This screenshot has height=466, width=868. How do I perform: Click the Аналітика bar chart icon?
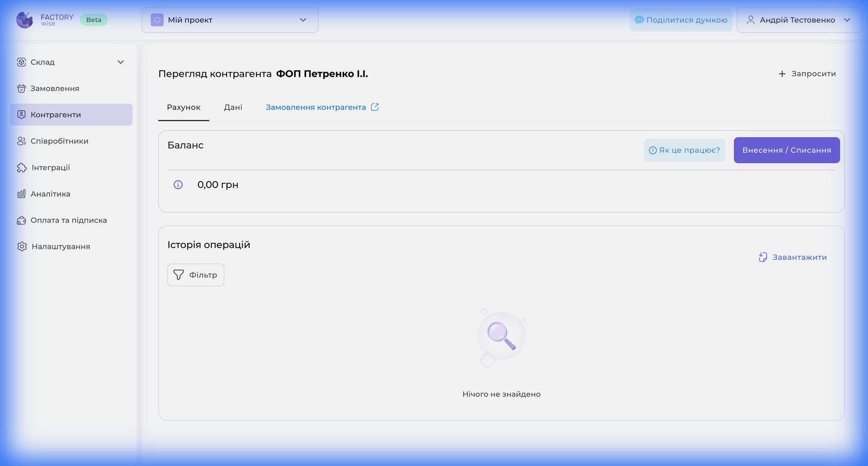tap(21, 194)
